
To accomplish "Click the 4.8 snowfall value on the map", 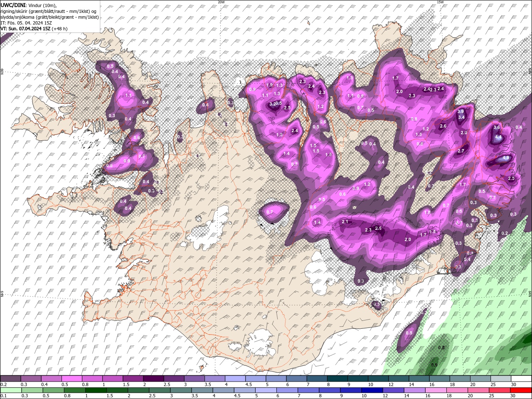I will tap(506, 158).
